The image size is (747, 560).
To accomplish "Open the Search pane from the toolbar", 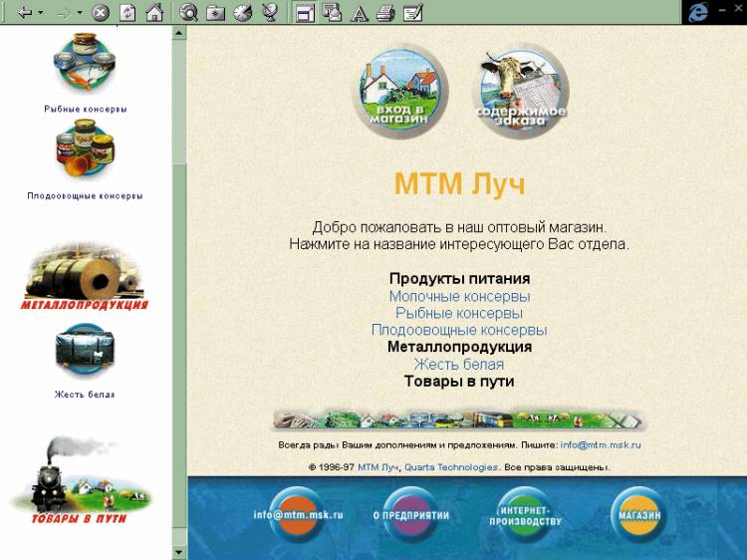I will [x=189, y=13].
